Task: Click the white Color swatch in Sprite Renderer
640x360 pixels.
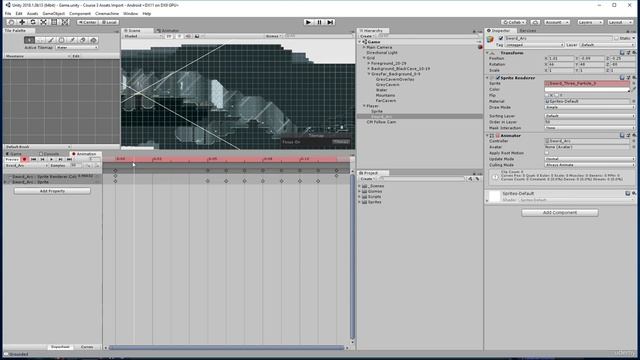Action: (x=587, y=89)
